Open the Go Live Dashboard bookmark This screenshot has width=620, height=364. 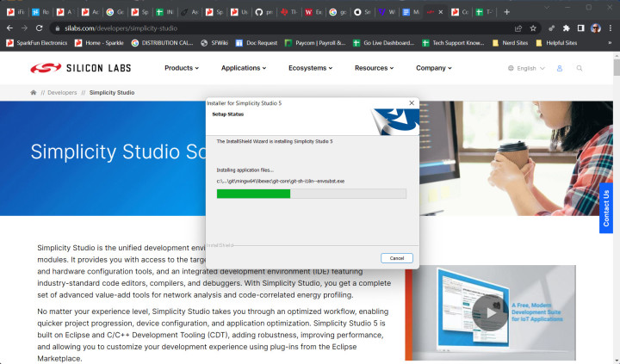pos(384,43)
